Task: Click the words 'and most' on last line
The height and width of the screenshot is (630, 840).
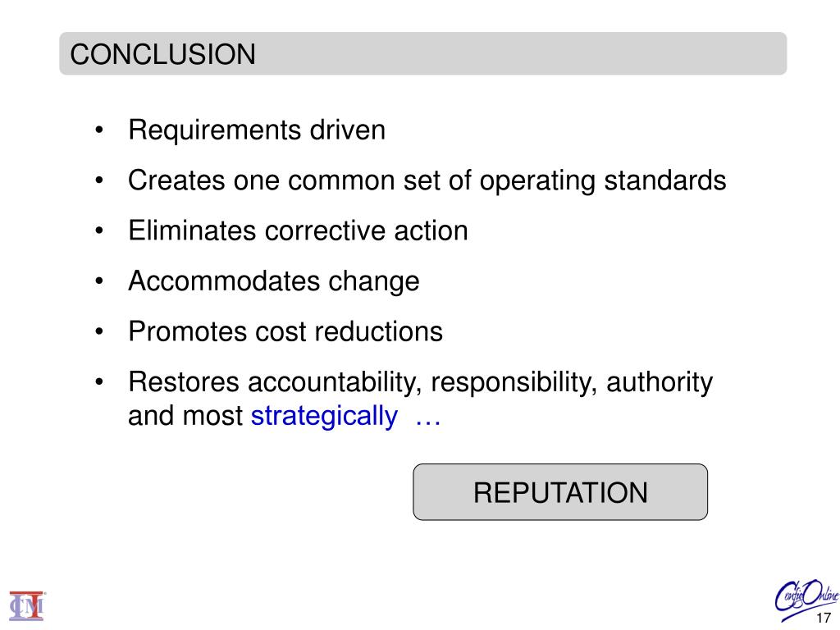Action: (x=185, y=416)
